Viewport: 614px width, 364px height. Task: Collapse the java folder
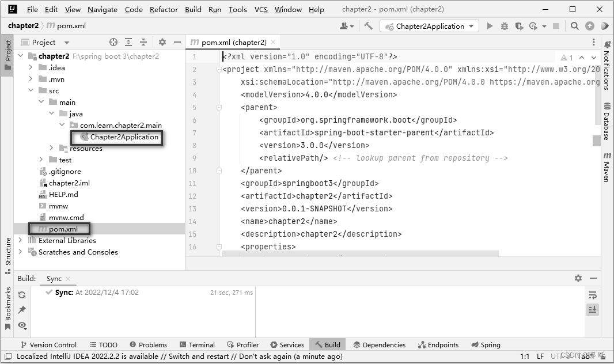pyautogui.click(x=51, y=113)
